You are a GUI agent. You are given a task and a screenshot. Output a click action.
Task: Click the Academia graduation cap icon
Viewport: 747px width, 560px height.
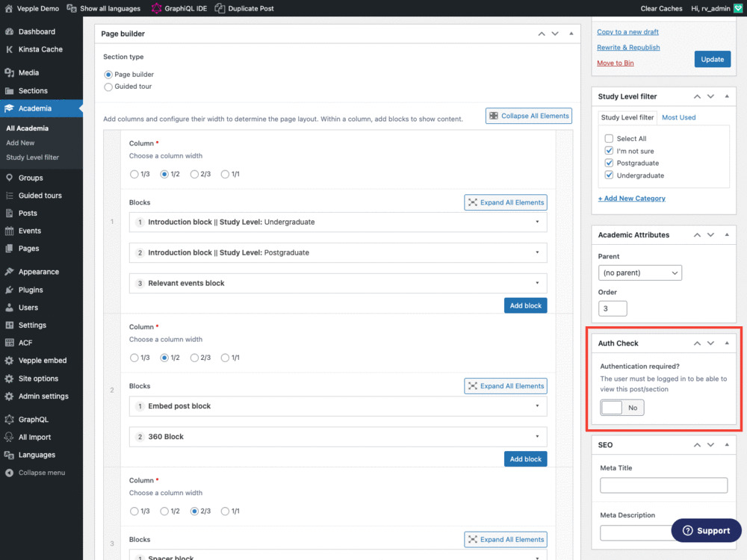click(9, 108)
